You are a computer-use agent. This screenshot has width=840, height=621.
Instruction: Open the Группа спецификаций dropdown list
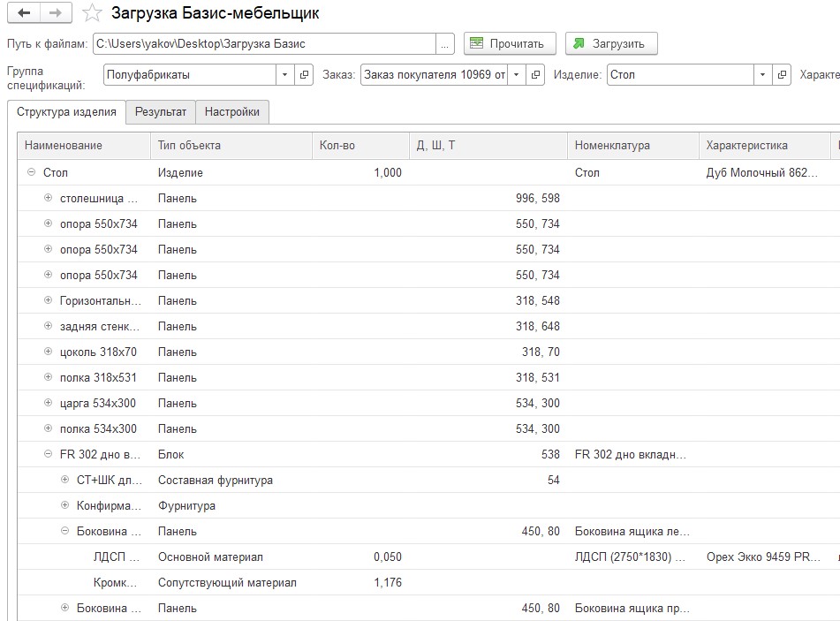tap(284, 75)
